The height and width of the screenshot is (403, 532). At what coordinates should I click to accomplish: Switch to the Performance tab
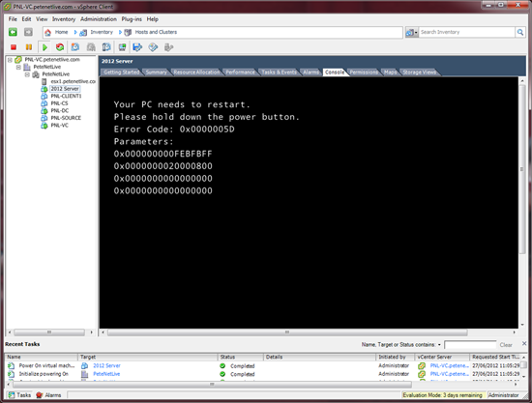coord(240,72)
